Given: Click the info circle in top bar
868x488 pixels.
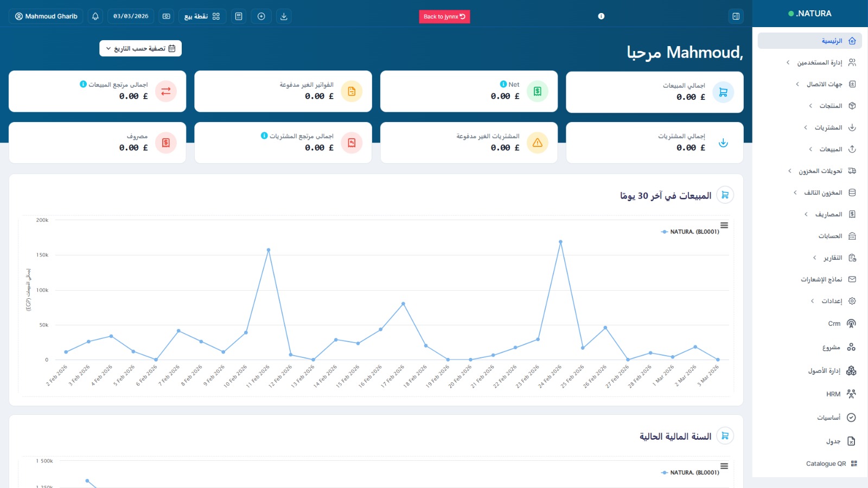Looking at the screenshot, I should pyautogui.click(x=601, y=16).
